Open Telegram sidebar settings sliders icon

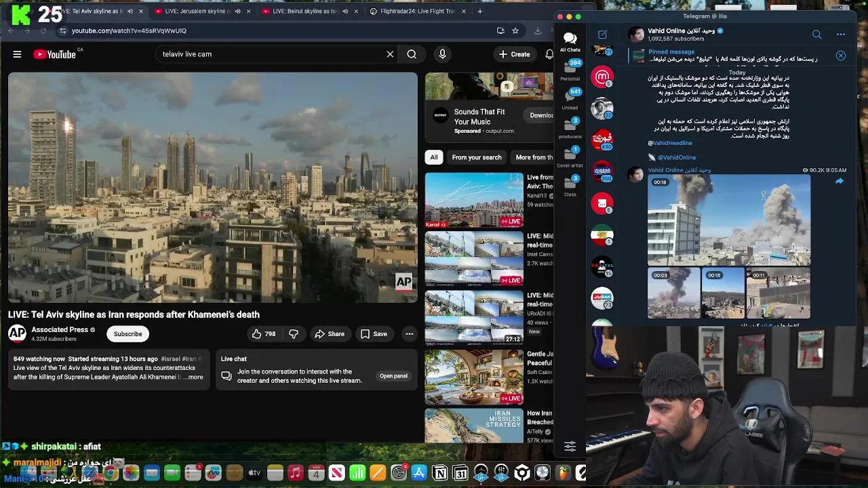570,446
